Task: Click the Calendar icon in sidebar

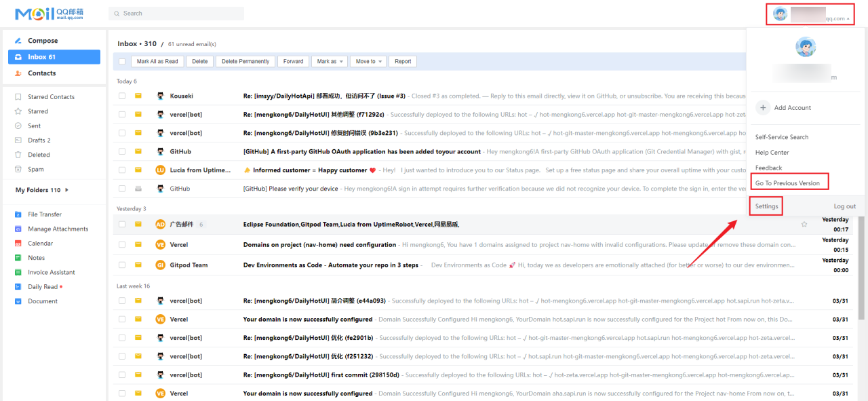Action: coord(18,244)
